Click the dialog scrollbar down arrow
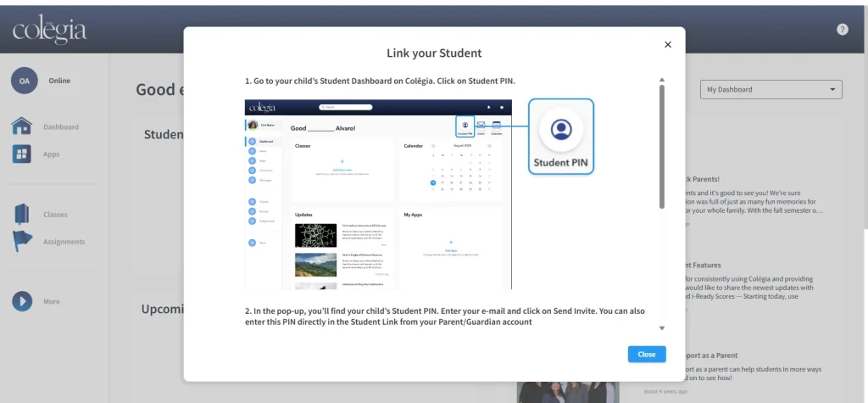 [661, 328]
